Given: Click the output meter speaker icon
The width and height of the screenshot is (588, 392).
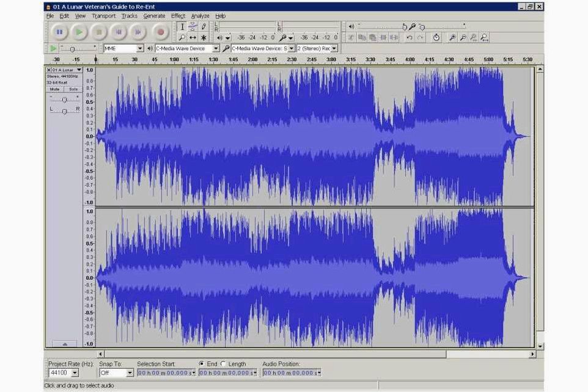Looking at the screenshot, I should click(x=219, y=37).
